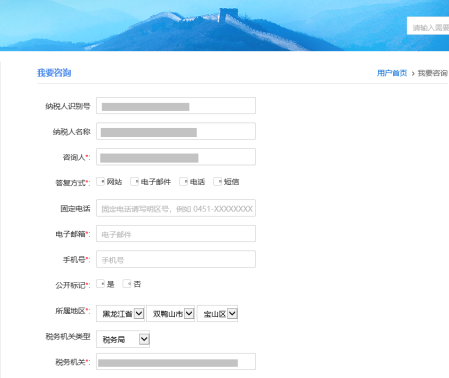The width and height of the screenshot is (449, 378).
Task: Click the 纳税人名称 input field
Action: click(176, 131)
